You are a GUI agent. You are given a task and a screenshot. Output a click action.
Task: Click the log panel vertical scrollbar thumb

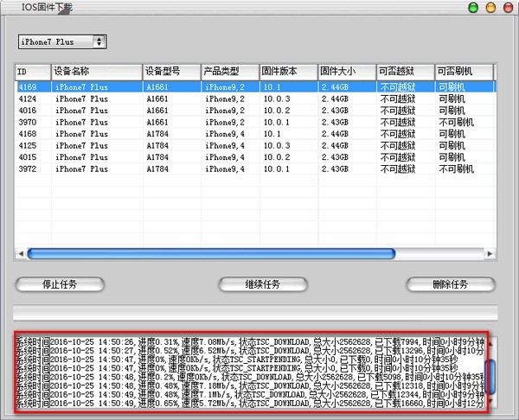click(492, 375)
